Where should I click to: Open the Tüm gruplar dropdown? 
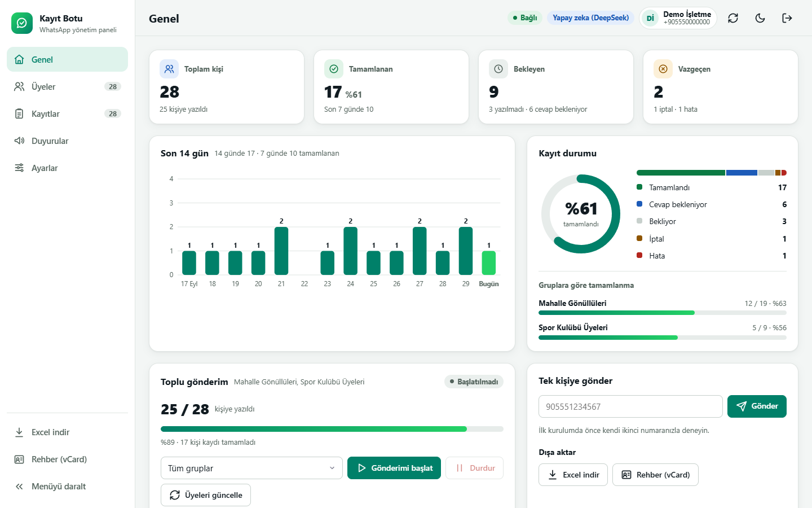click(251, 468)
